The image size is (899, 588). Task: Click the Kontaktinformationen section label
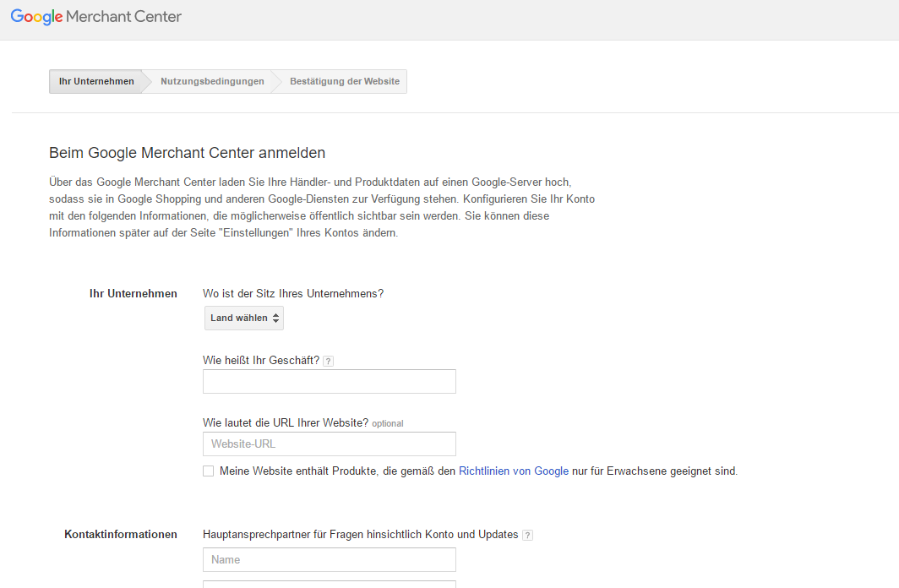click(x=120, y=534)
